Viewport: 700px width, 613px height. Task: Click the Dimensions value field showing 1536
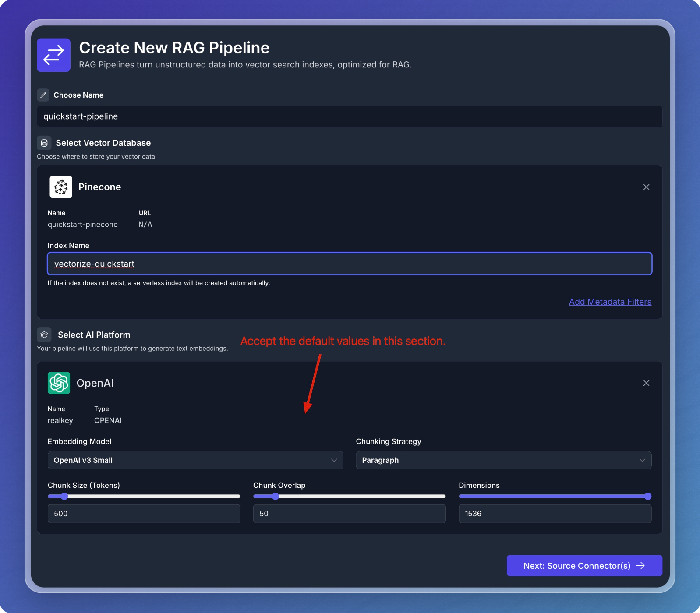(555, 514)
